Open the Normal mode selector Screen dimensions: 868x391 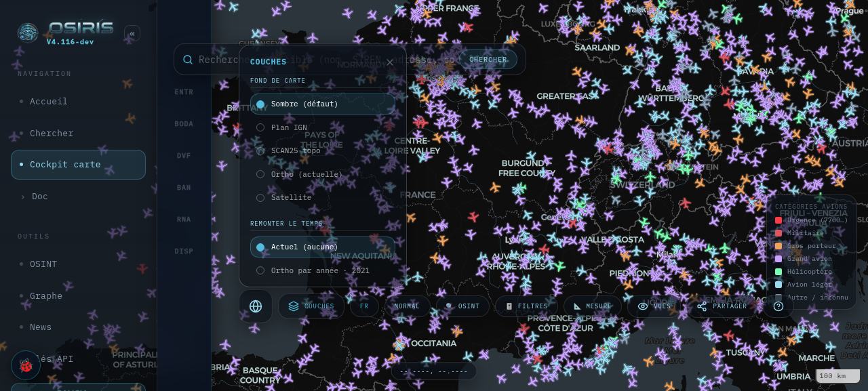[x=407, y=306]
